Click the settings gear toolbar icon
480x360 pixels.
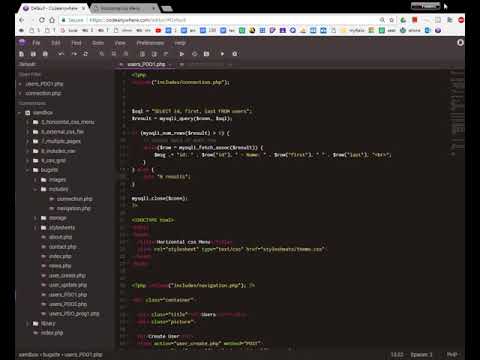pyautogui.click(x=235, y=54)
